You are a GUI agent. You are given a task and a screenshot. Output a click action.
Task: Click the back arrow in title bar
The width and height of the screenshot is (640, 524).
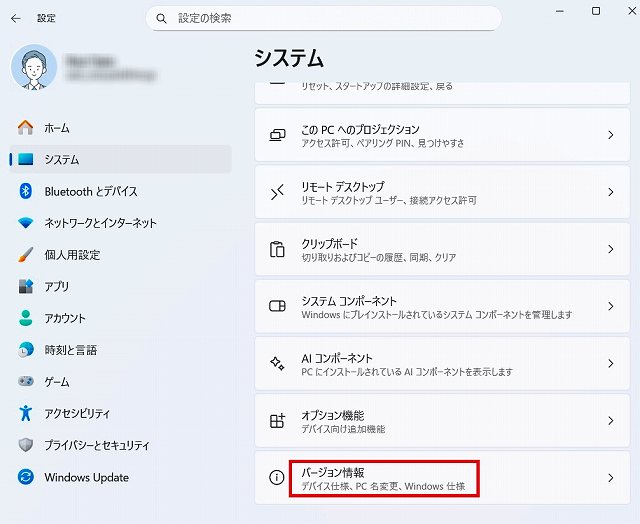[15, 18]
